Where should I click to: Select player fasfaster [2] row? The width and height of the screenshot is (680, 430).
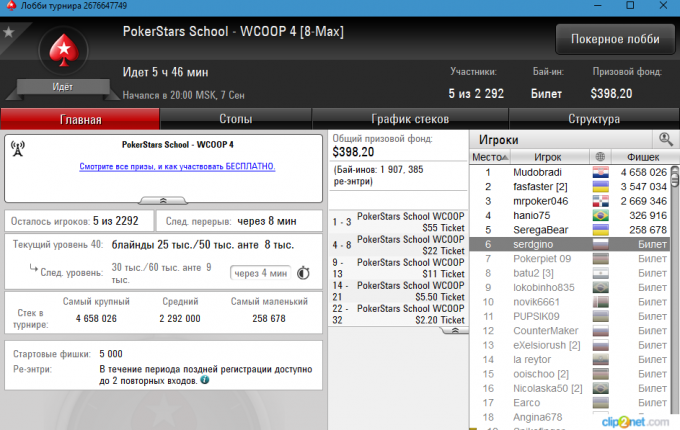pyautogui.click(x=570, y=187)
